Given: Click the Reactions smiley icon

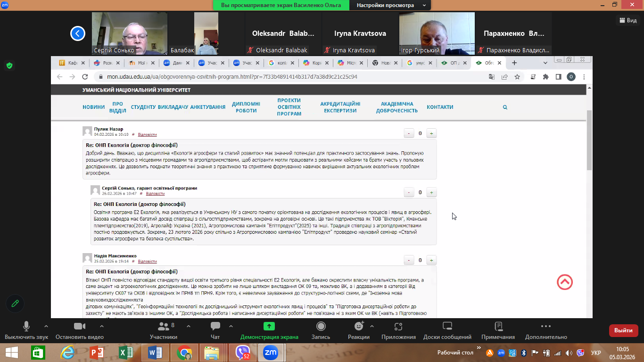Looking at the screenshot, I should coord(359,327).
